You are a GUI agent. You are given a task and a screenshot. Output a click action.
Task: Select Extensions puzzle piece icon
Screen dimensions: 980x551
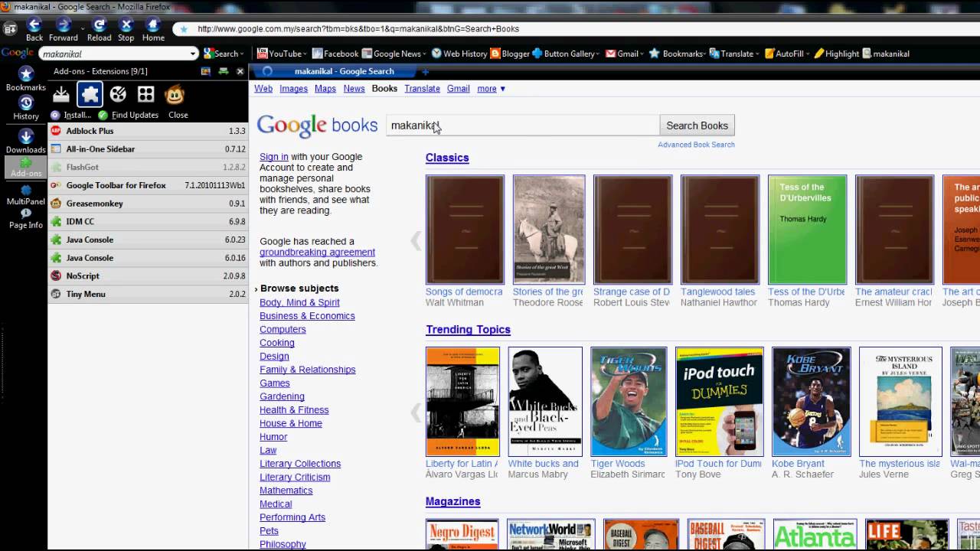(x=90, y=94)
